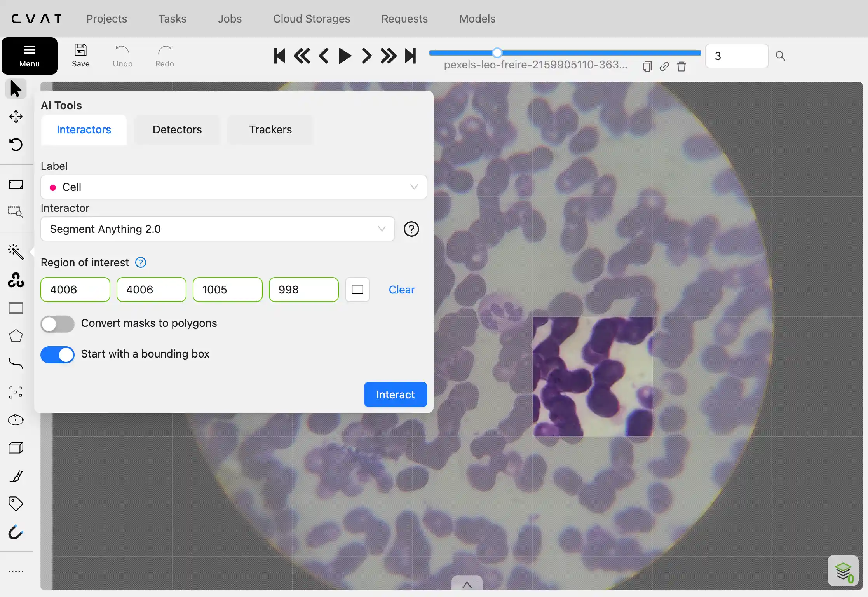This screenshot has width=868, height=597.
Task: Open Cloud Storages page
Action: (312, 19)
